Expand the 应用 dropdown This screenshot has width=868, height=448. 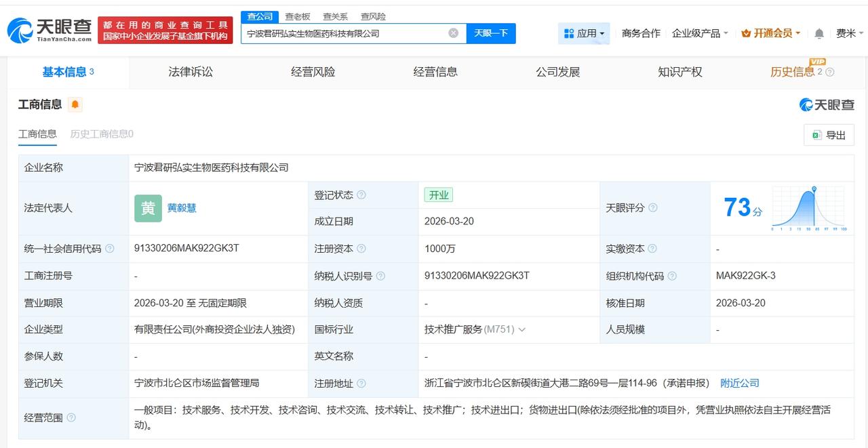(x=584, y=33)
